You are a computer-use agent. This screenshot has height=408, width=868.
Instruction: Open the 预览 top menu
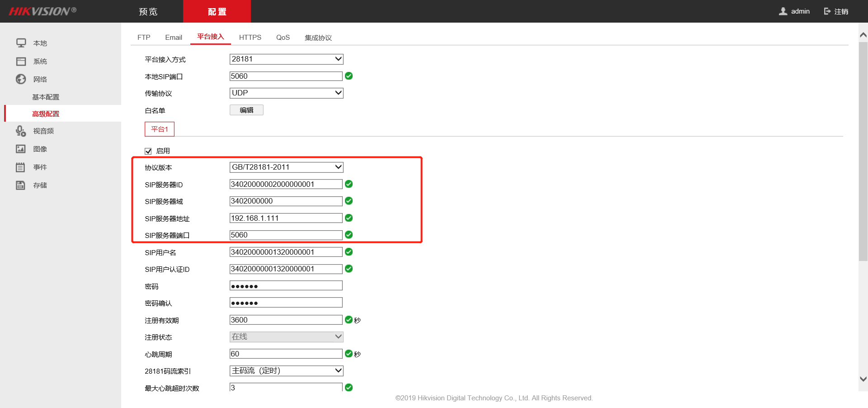pos(148,11)
